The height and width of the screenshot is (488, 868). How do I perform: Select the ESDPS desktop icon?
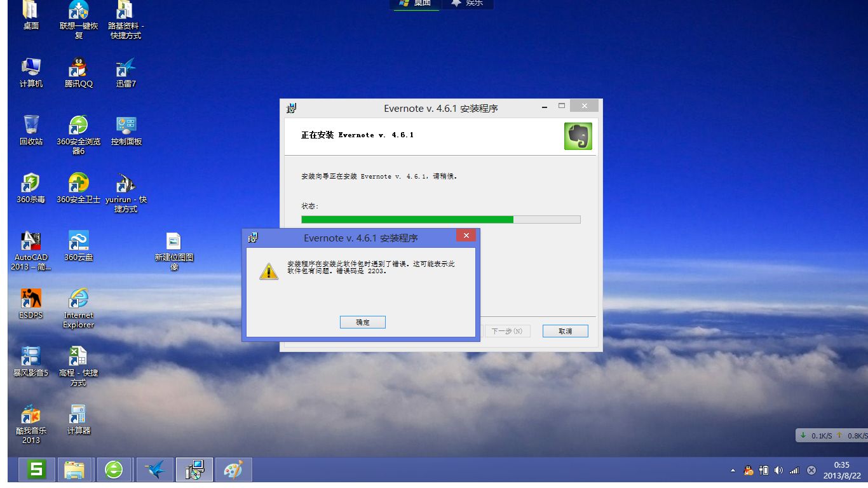point(31,304)
